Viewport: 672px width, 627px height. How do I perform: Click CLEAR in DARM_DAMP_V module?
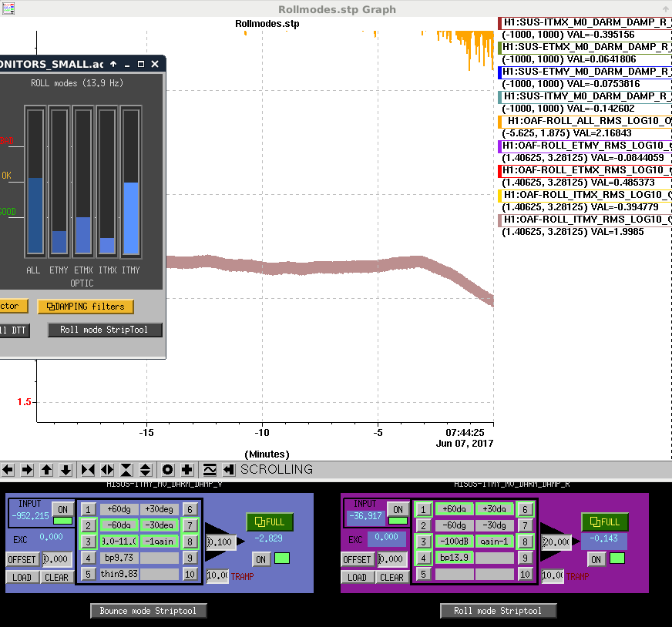pyautogui.click(x=57, y=578)
